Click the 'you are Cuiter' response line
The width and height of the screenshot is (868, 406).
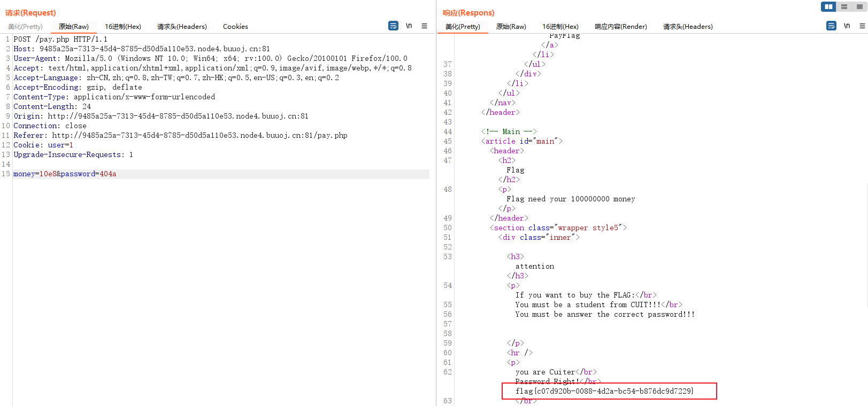556,372
